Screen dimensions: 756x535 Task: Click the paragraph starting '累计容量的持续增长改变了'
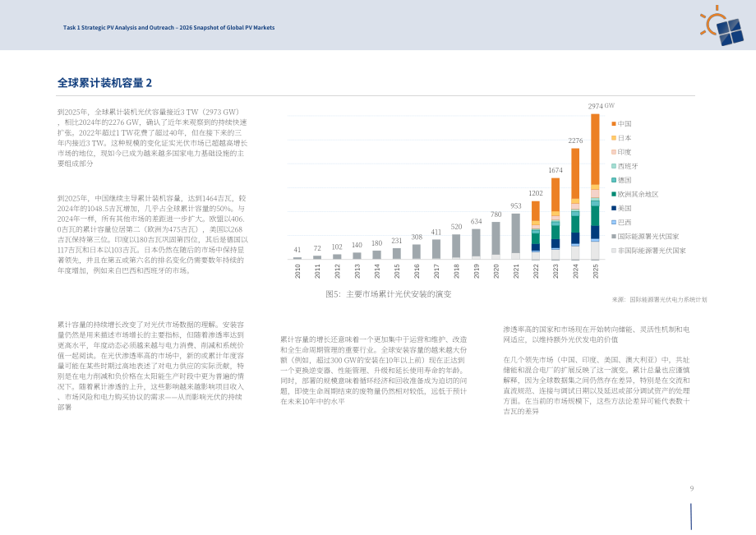(x=151, y=366)
